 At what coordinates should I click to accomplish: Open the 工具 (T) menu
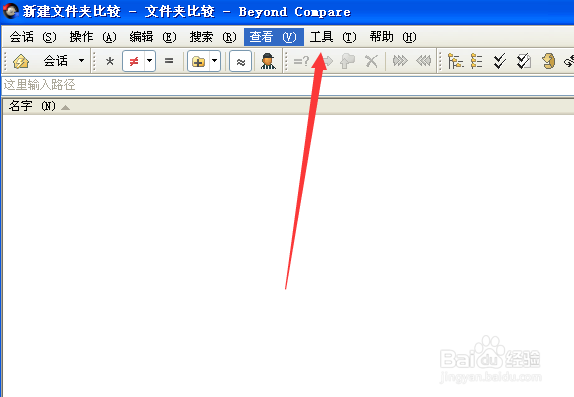[333, 37]
